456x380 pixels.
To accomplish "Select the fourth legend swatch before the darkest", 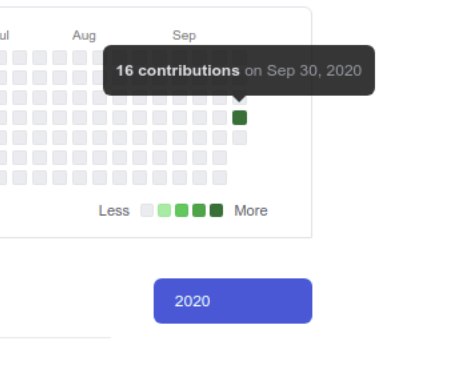I will tap(199, 211).
